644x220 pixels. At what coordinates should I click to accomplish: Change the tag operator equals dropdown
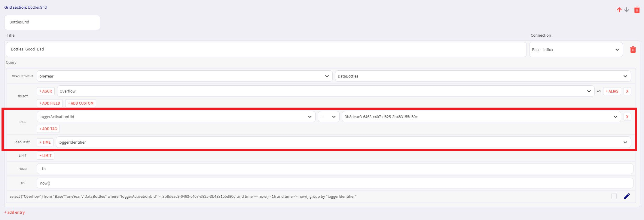click(x=329, y=117)
